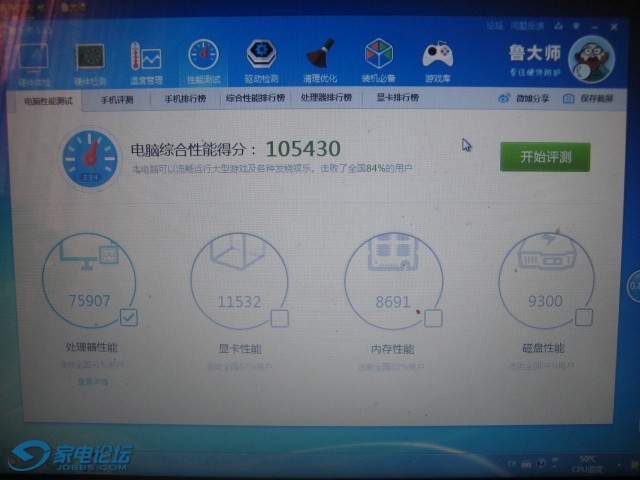
Task: Open the 驱动检测 driver detection icon
Action: [x=262, y=60]
